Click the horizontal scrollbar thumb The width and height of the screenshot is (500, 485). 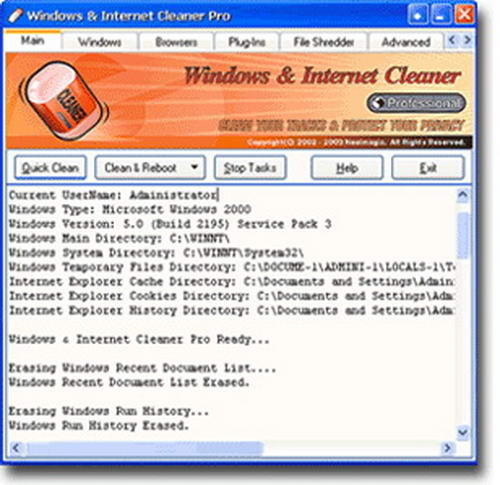[145, 448]
